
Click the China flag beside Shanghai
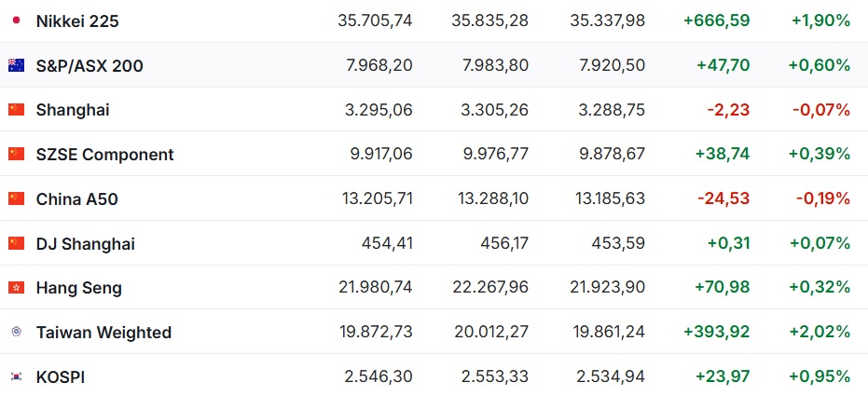pyautogui.click(x=16, y=110)
